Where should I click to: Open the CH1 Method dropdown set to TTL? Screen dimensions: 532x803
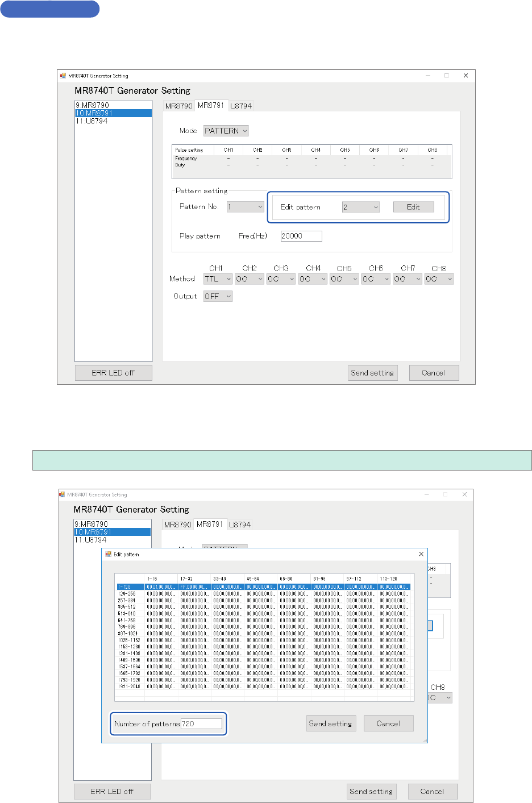click(218, 279)
